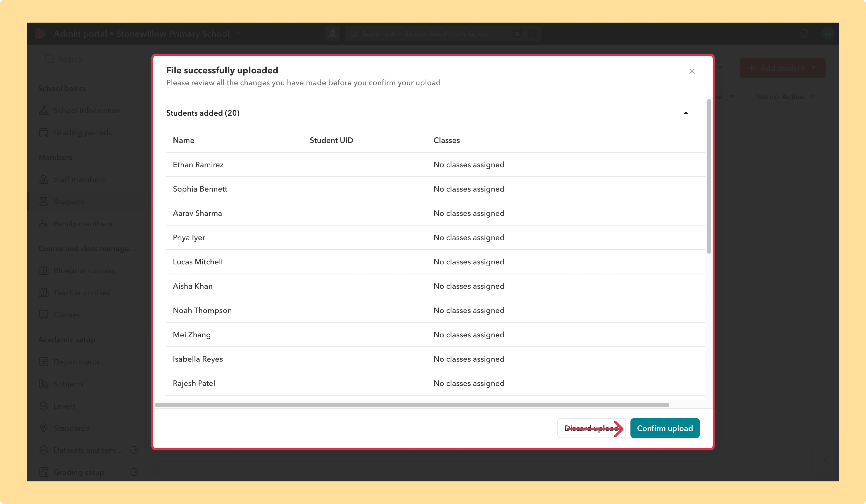Screen dimensions: 866x504
Task: Select the Grading setup icon
Action: (44, 472)
